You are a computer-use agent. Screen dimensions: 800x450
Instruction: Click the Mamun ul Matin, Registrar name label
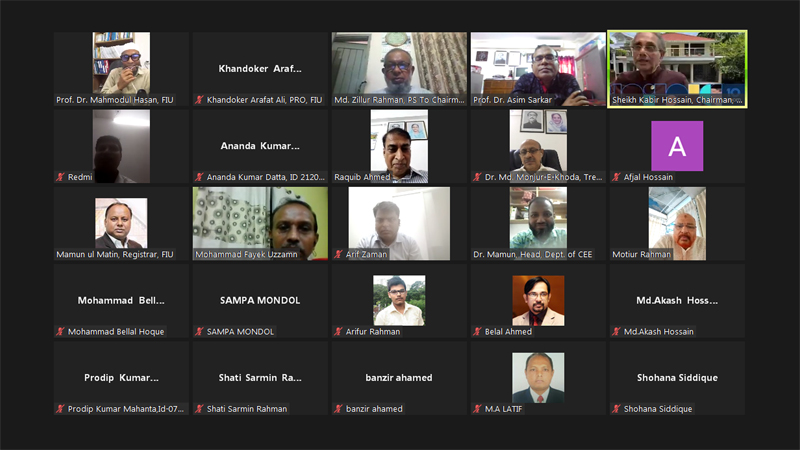click(x=115, y=254)
